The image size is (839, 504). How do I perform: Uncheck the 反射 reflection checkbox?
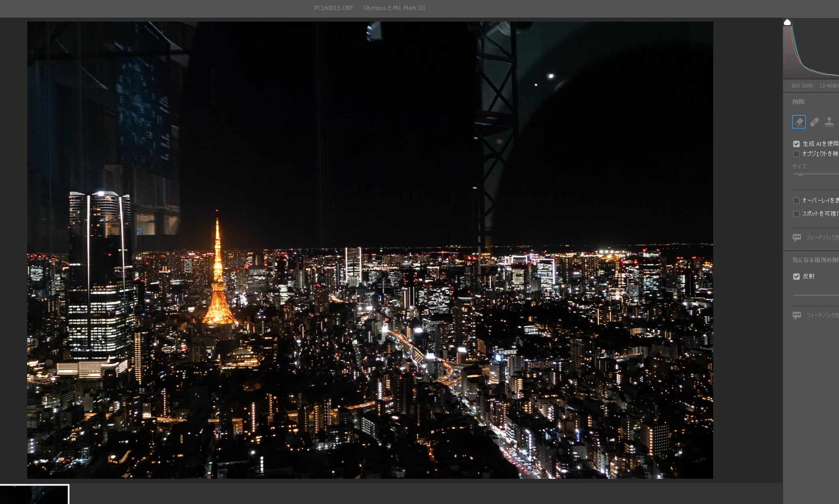click(x=796, y=276)
